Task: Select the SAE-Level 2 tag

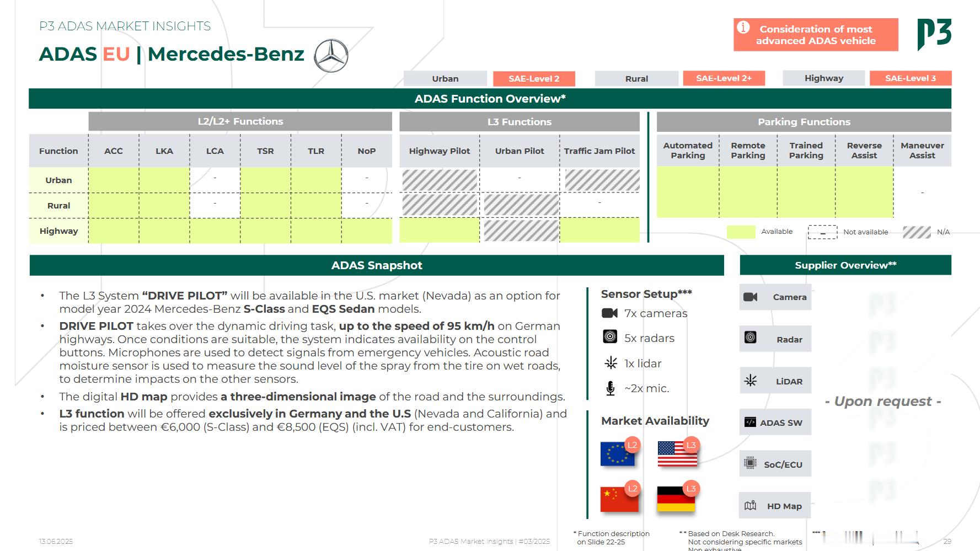Action: pos(534,78)
